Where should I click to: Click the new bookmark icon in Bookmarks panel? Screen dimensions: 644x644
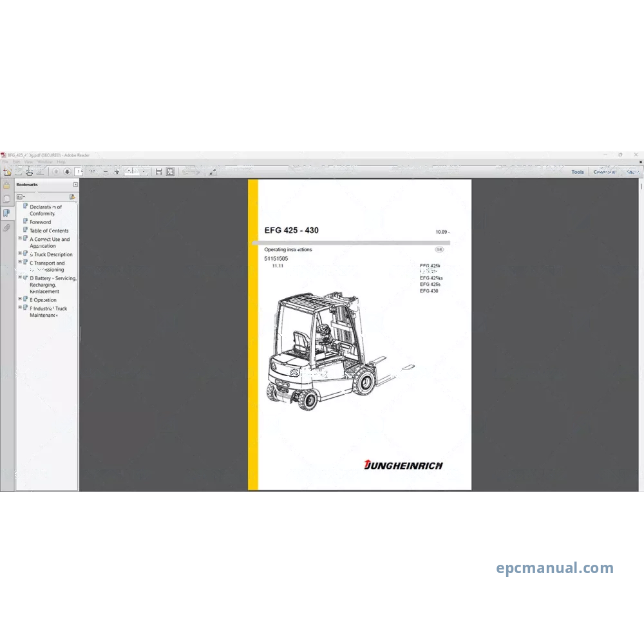[x=72, y=196]
